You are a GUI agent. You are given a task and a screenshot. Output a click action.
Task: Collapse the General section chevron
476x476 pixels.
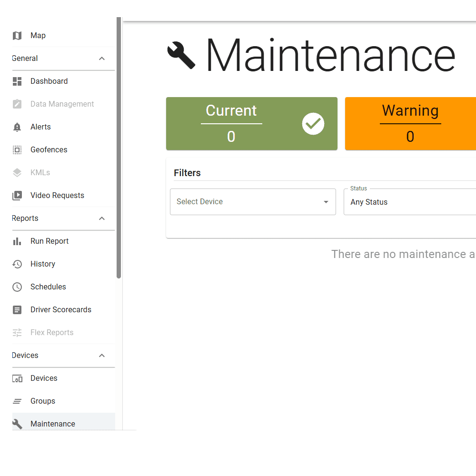pyautogui.click(x=102, y=59)
